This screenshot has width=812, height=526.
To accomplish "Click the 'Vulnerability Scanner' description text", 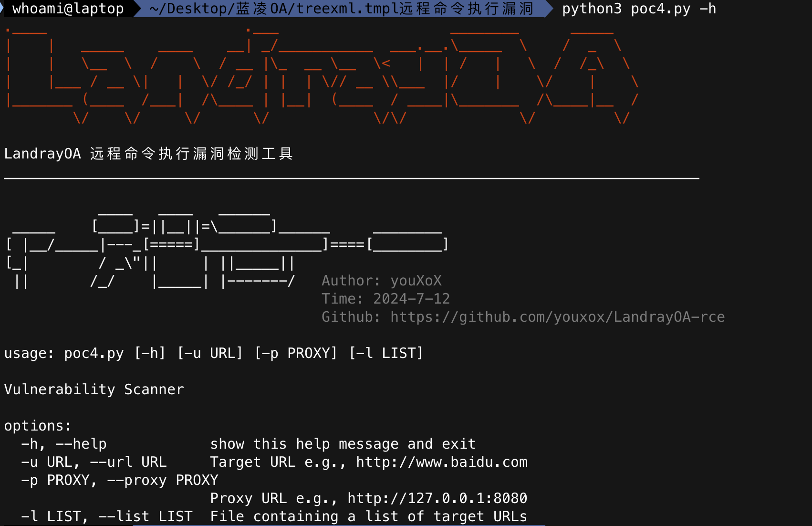I will tap(94, 389).
